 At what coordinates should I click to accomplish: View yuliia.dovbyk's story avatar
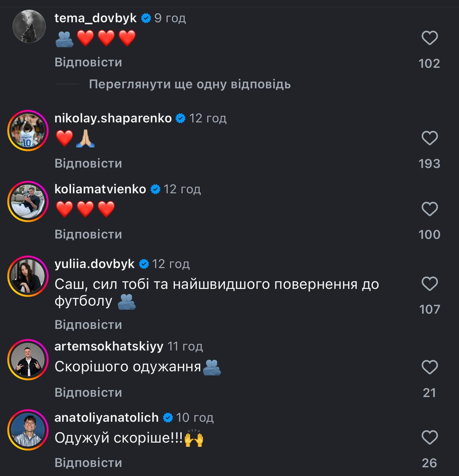tap(28, 276)
